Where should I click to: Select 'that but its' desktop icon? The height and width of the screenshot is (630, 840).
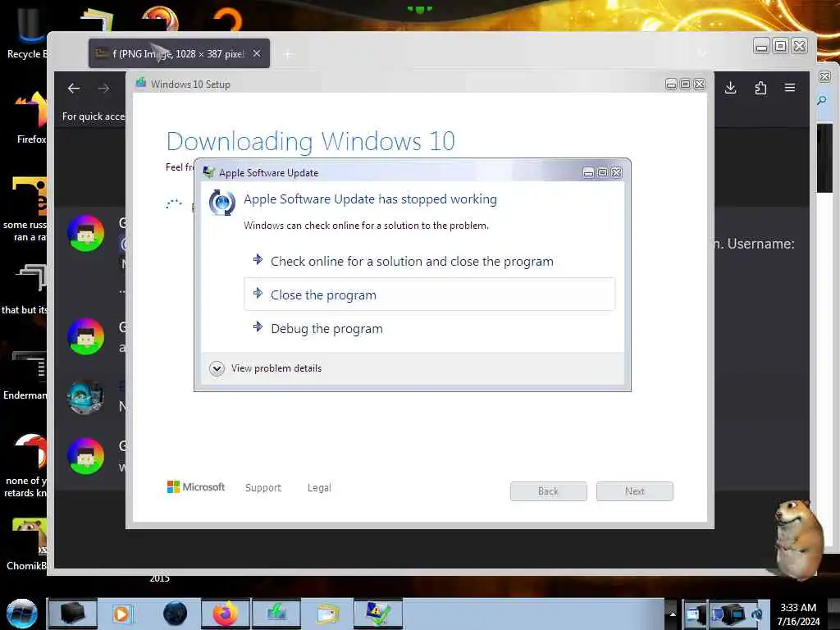click(x=25, y=290)
